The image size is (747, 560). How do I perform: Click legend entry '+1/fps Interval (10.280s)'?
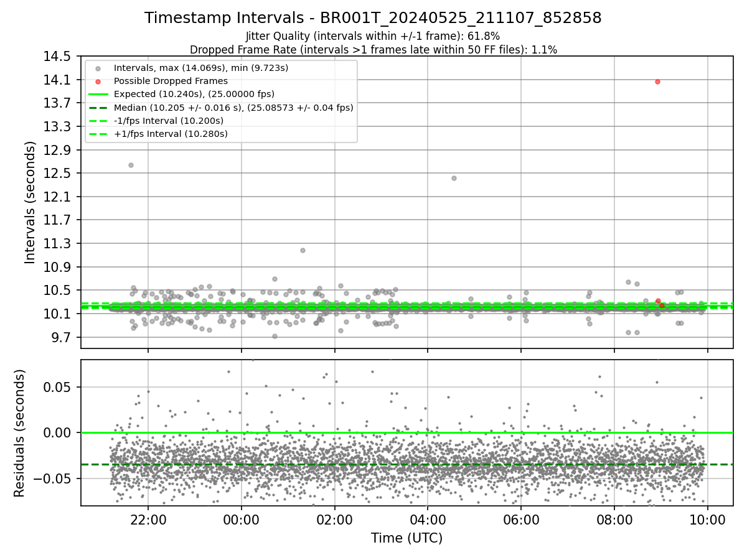pyautogui.click(x=171, y=134)
